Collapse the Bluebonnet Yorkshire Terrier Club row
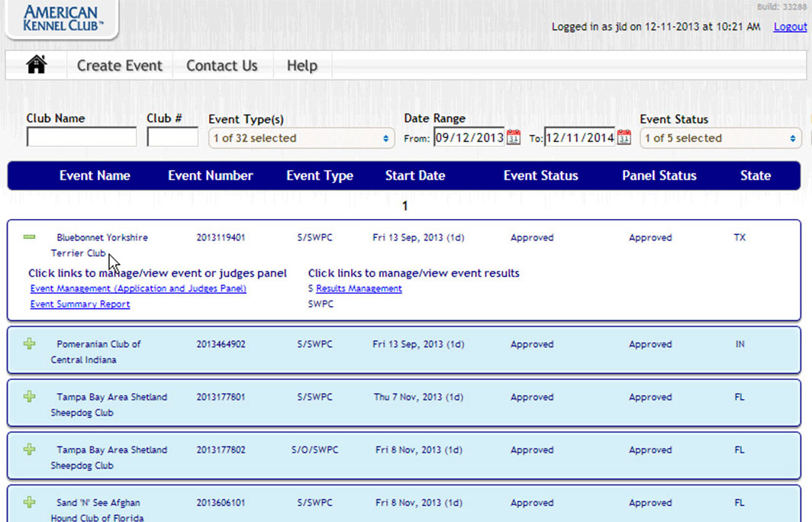The image size is (812, 522). click(x=30, y=237)
